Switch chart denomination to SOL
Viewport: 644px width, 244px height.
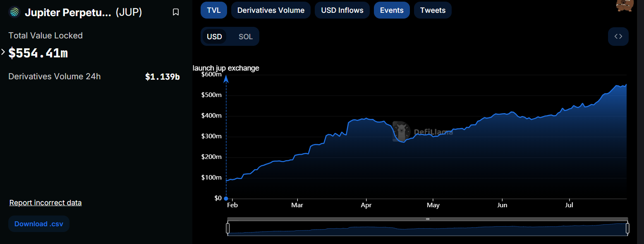click(x=245, y=37)
